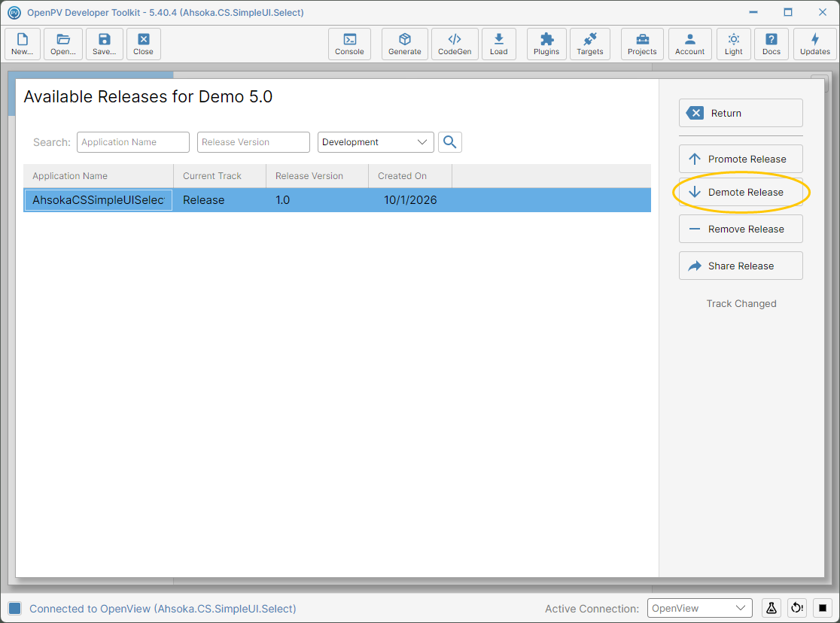840x623 pixels.
Task: Click the stop square icon in status bar
Action: click(x=823, y=608)
